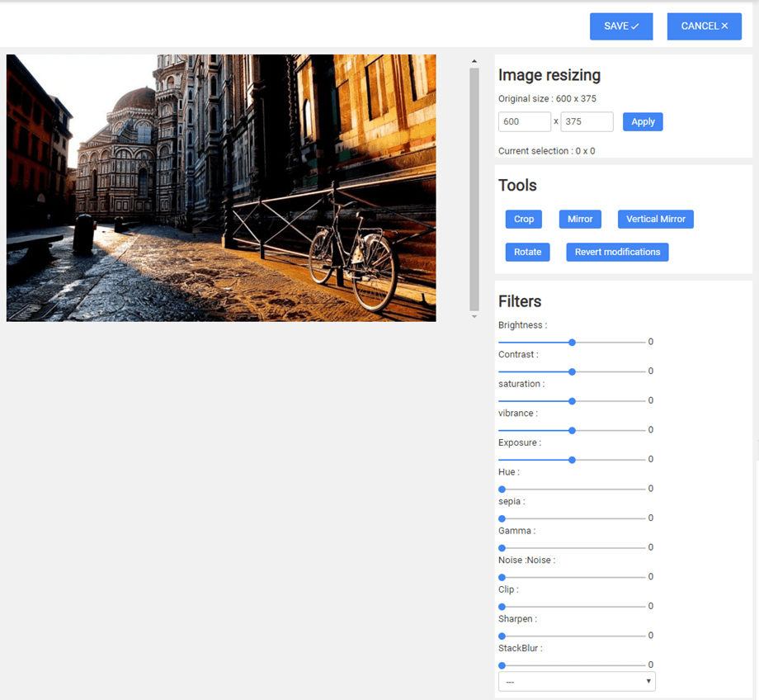The width and height of the screenshot is (759, 700).
Task: Click the sepia slider handle
Action: click(x=502, y=518)
